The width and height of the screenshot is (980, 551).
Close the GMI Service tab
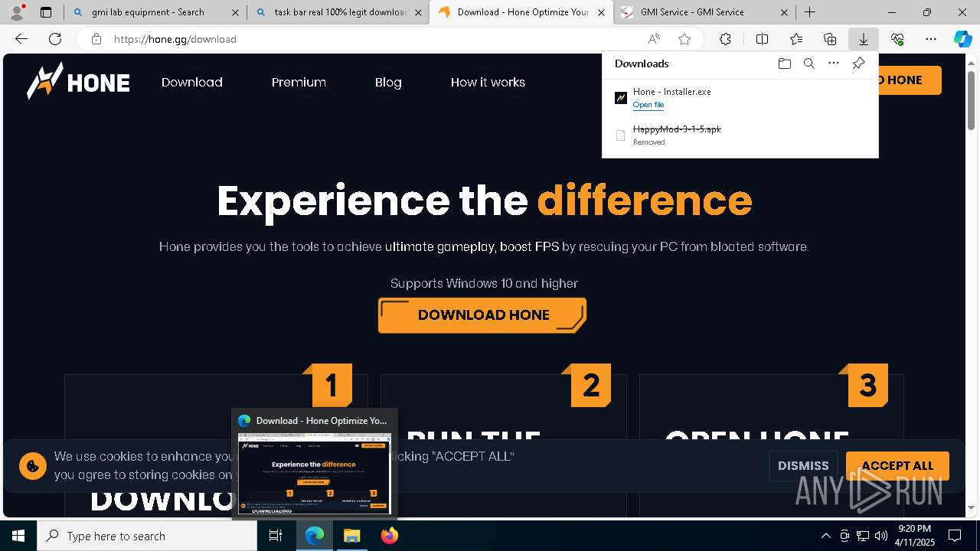pyautogui.click(x=784, y=12)
